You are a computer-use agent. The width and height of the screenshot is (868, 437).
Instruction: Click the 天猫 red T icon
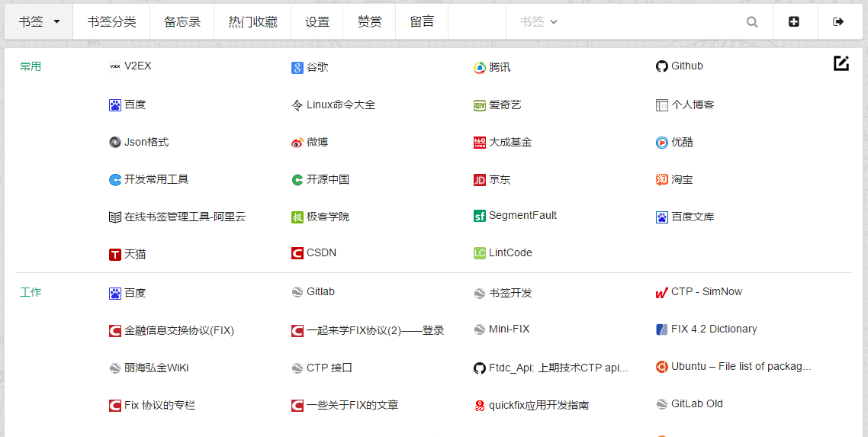click(x=115, y=255)
